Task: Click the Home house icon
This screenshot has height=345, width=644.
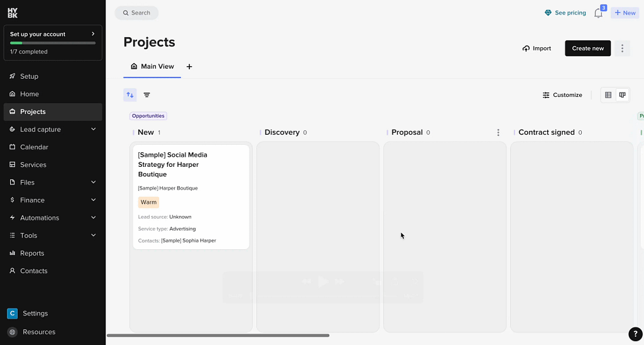Action: (x=13, y=94)
